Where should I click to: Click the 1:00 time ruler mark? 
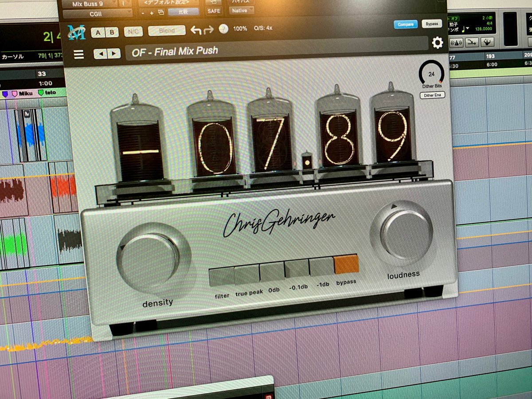(45, 83)
